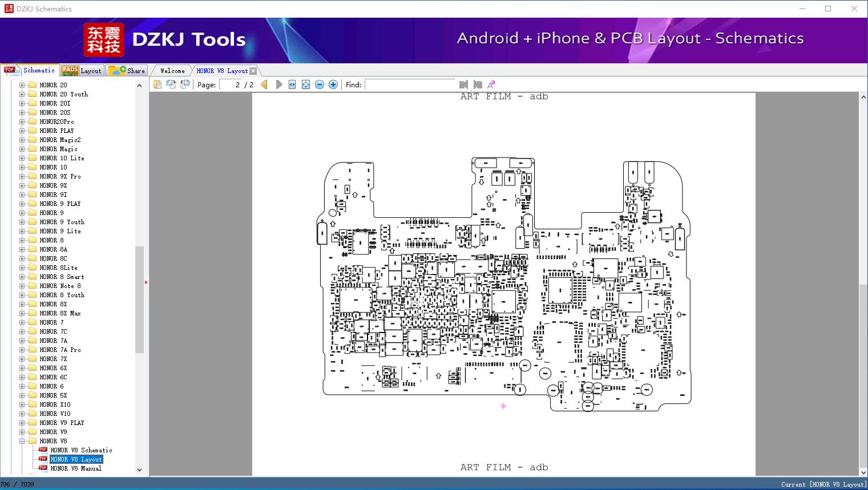Select the HONOR 5X folder label
The height and width of the screenshot is (490, 868).
coord(53,395)
